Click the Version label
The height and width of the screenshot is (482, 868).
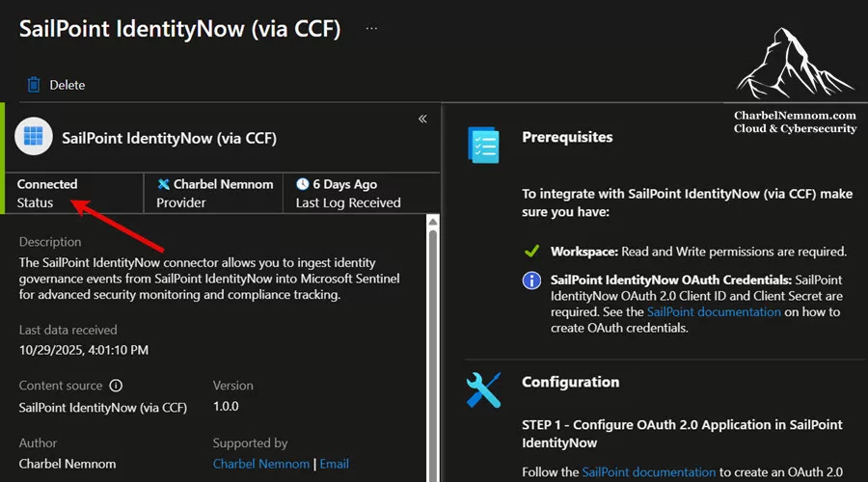click(x=233, y=386)
